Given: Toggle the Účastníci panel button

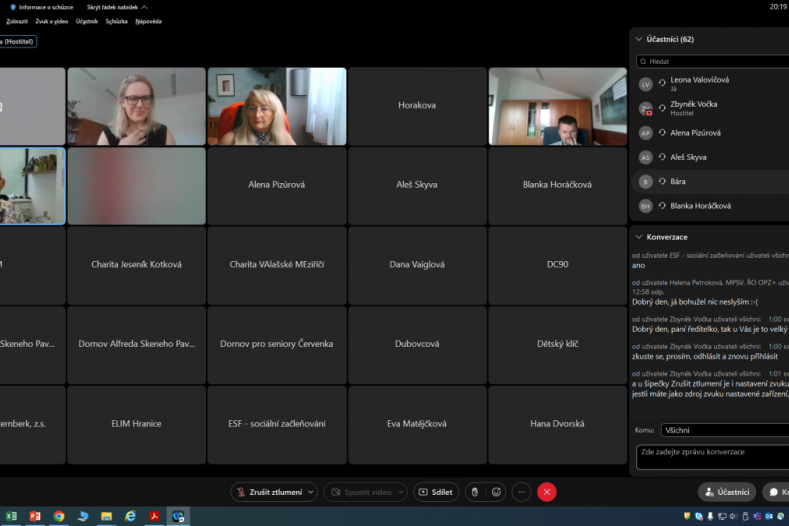Looking at the screenshot, I should [727, 492].
